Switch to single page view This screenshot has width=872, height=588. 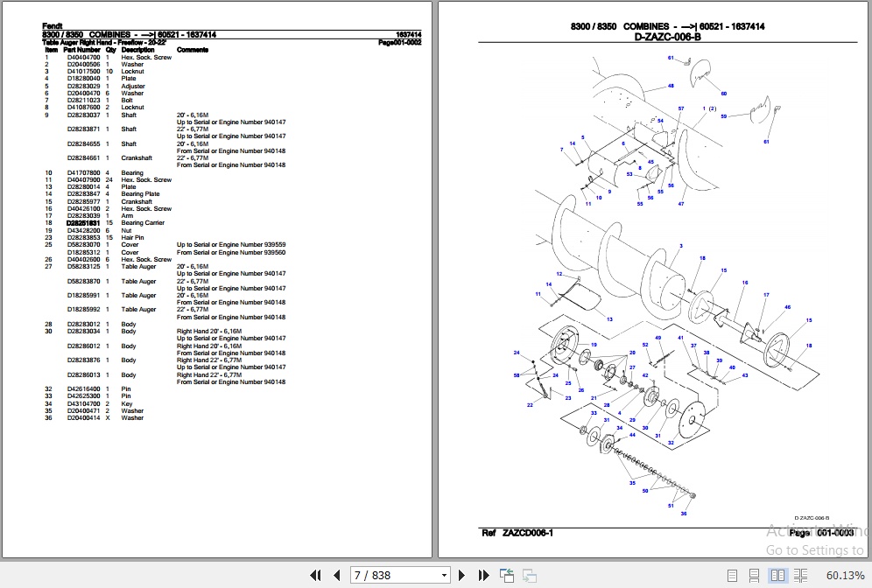tap(733, 575)
